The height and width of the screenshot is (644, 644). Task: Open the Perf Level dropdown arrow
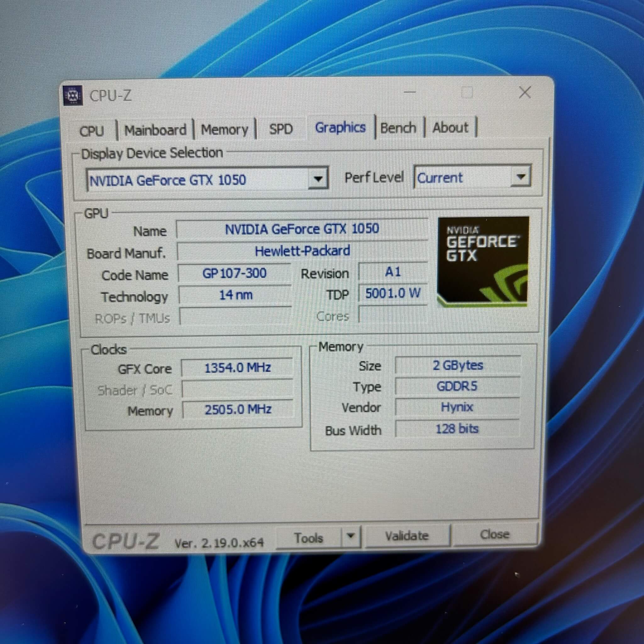coord(521,176)
